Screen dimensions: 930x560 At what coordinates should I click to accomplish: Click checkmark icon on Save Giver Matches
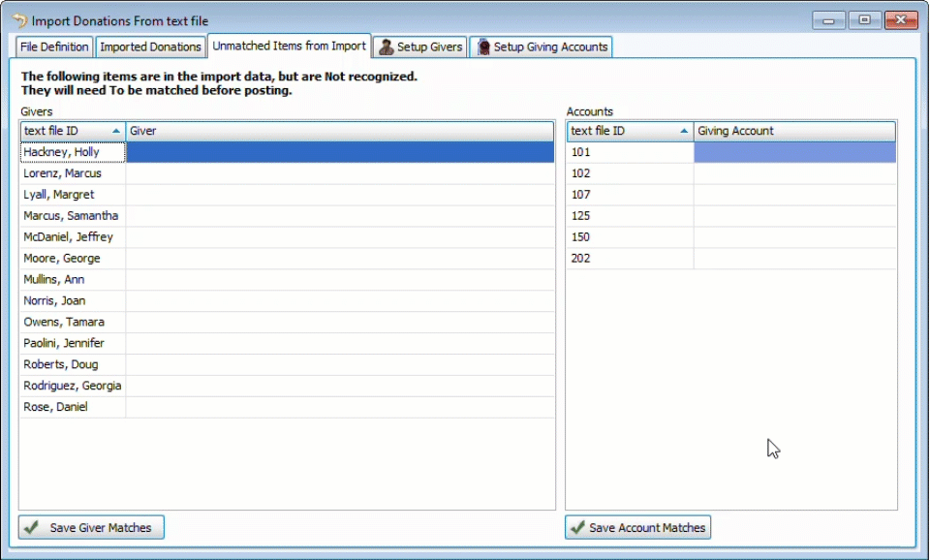(x=32, y=528)
